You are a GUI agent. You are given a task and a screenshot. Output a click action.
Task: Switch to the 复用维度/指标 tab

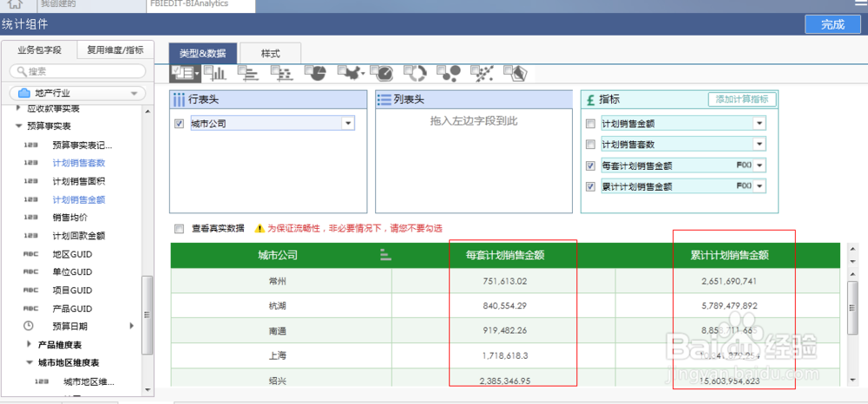point(115,50)
